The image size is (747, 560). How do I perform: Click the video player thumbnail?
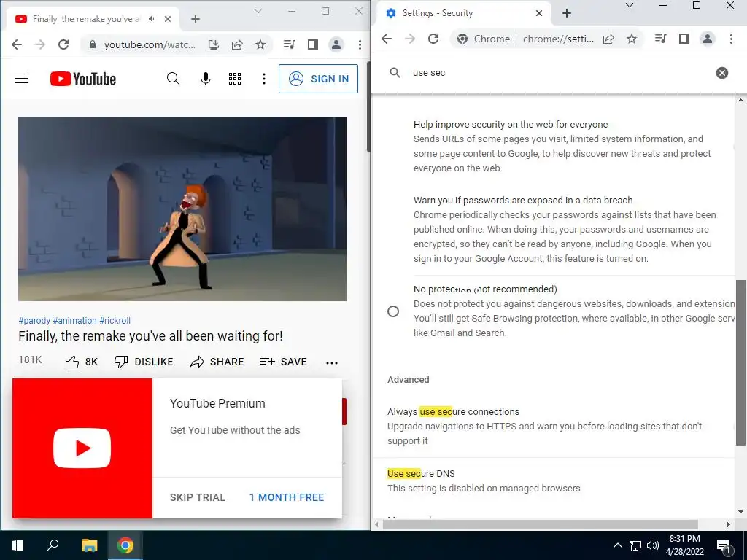182,209
